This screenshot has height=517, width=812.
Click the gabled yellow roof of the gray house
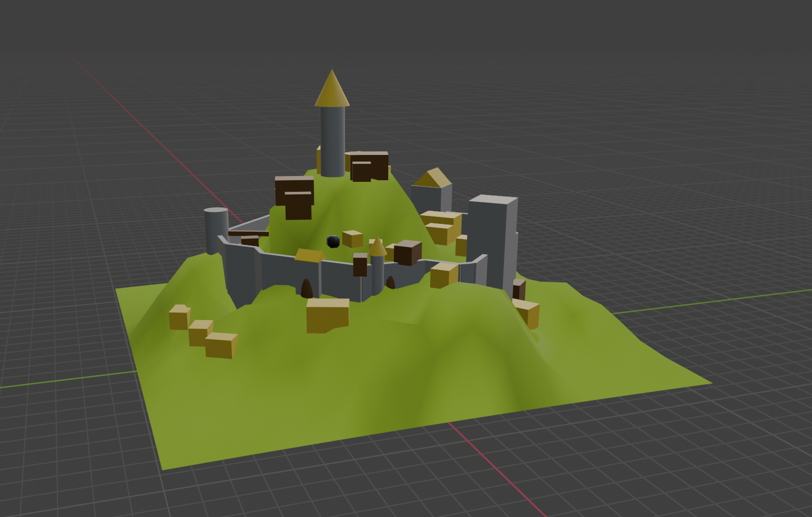point(433,178)
